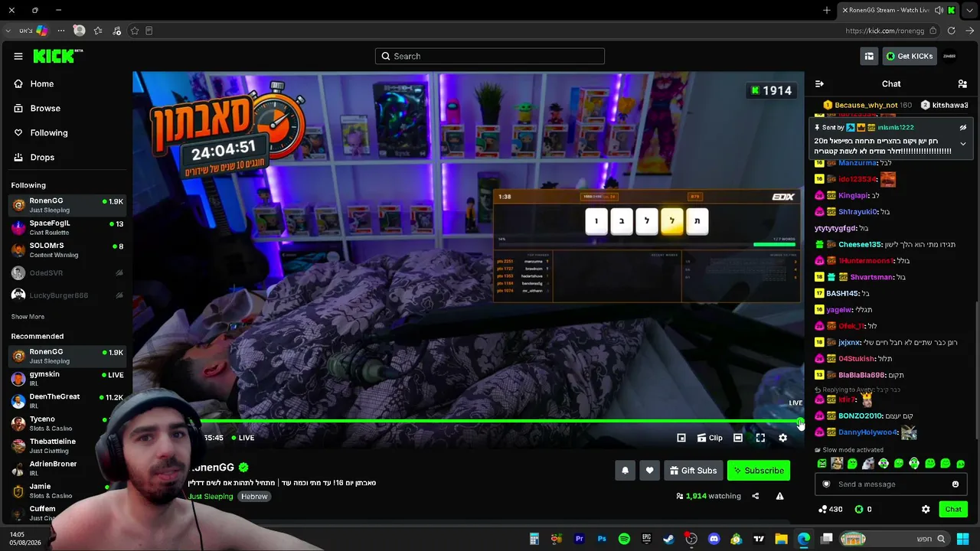Open Steam from the taskbar
Image resolution: width=980 pixels, height=551 pixels.
pos(668,539)
